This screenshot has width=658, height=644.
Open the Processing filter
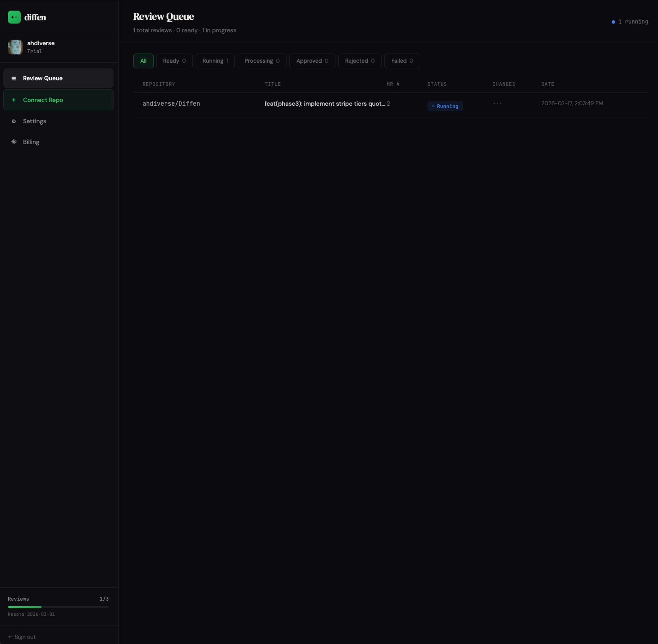(262, 60)
